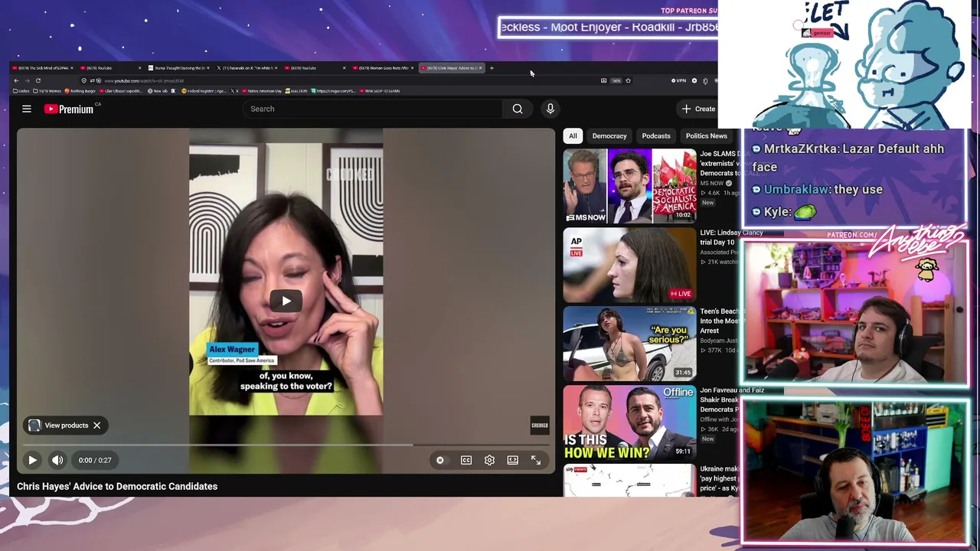This screenshot has height=551, width=980.
Task: Open 'Is This How We Win?' thumbnail
Action: [630, 423]
